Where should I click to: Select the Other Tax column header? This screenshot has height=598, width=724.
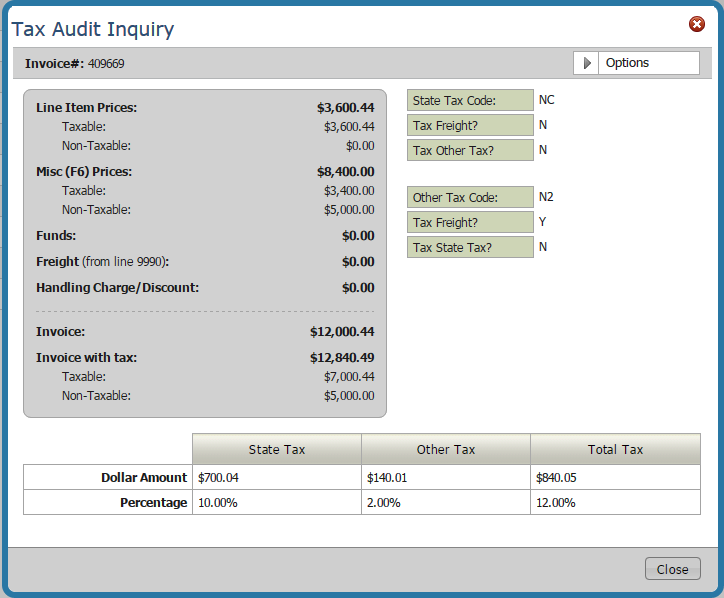click(446, 449)
